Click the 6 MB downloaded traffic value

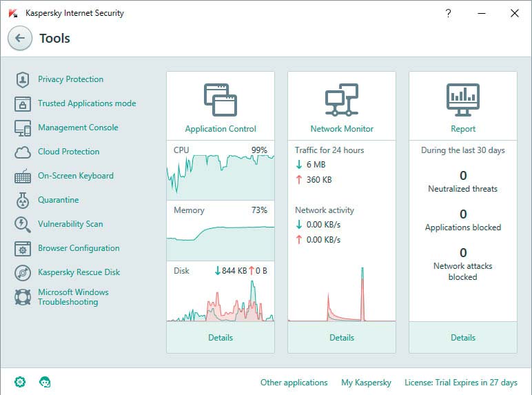(316, 165)
